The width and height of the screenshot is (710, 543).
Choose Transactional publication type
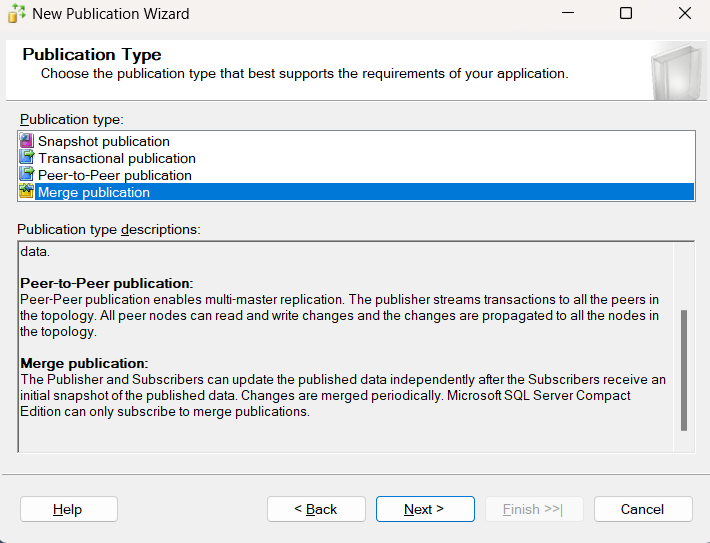click(117, 158)
